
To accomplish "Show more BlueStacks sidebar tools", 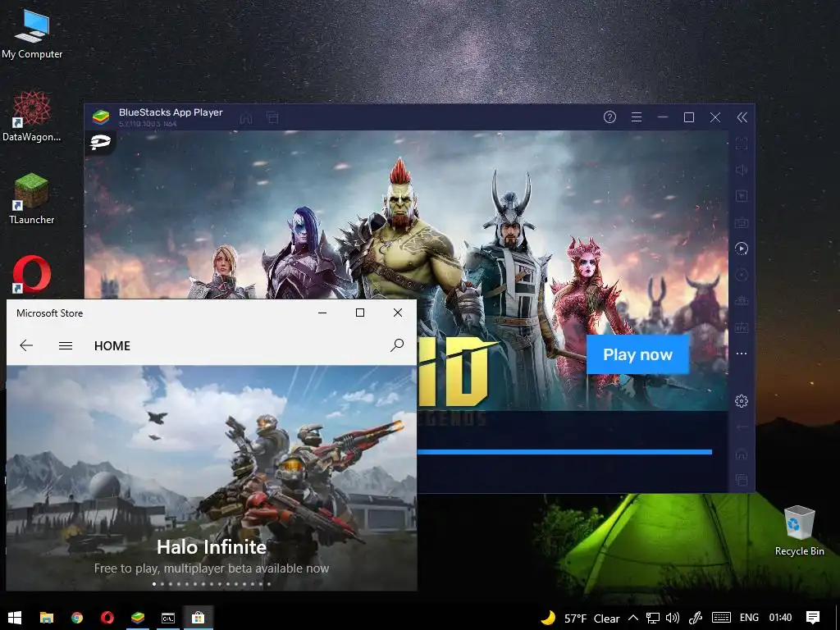I will click(742, 354).
